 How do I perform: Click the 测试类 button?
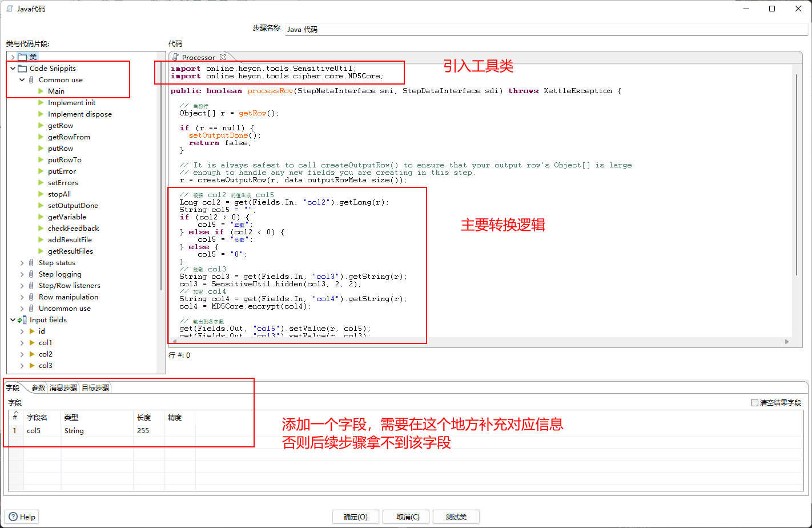click(456, 517)
